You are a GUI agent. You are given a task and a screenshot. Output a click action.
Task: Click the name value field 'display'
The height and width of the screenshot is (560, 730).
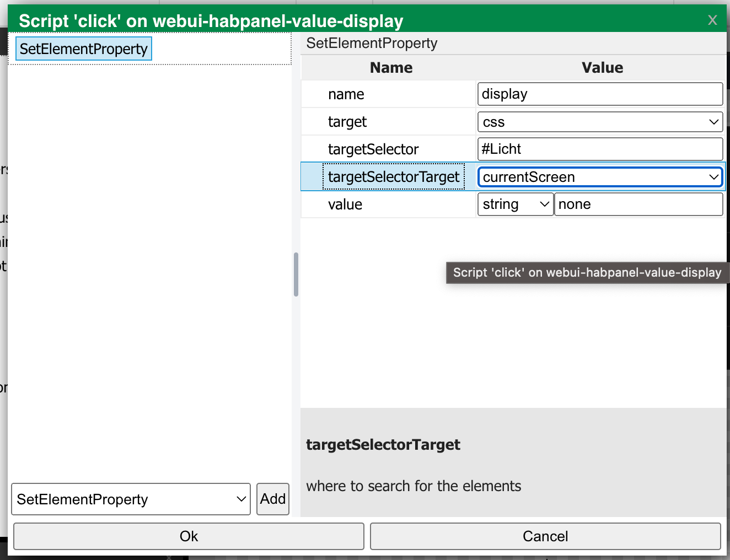(600, 94)
